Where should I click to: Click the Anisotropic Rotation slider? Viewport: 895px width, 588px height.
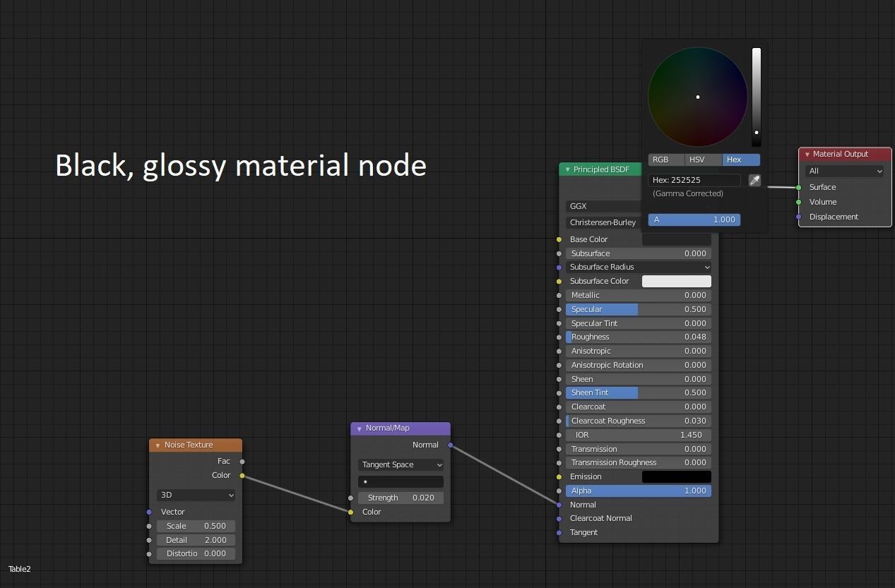639,365
